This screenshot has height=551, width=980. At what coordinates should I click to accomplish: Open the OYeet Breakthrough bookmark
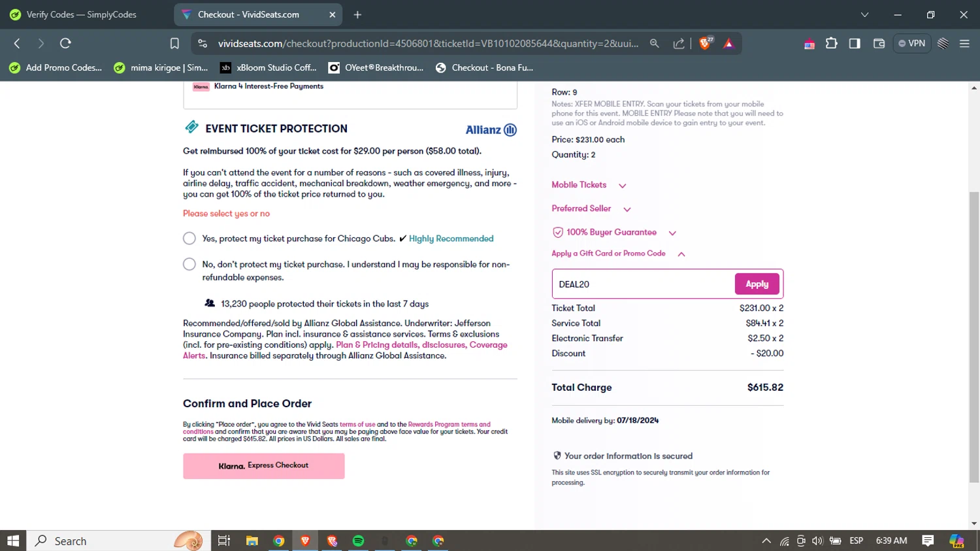point(376,67)
